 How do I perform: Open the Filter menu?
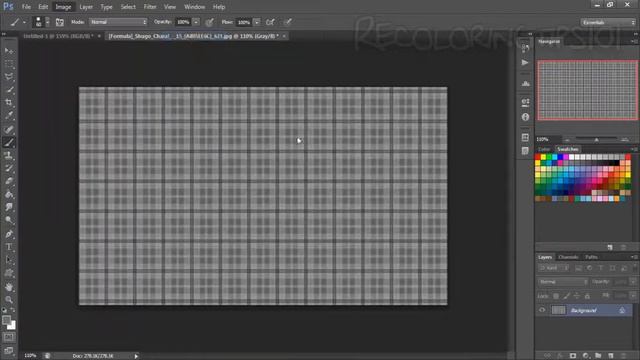pos(150,7)
